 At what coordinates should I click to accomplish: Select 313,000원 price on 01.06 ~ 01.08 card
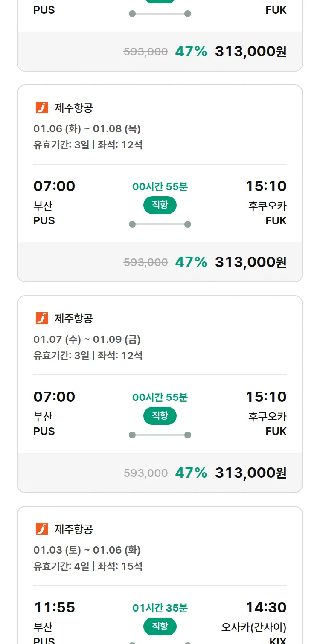point(250,262)
